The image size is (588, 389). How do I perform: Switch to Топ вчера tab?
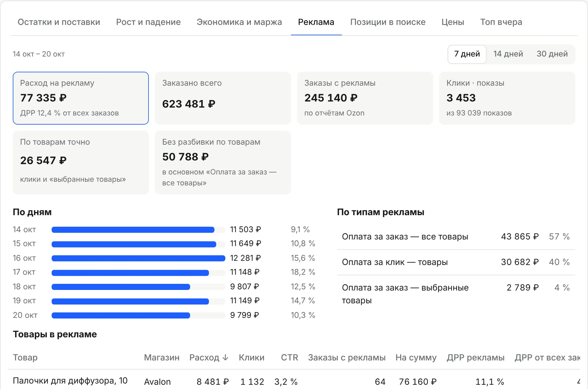point(501,22)
